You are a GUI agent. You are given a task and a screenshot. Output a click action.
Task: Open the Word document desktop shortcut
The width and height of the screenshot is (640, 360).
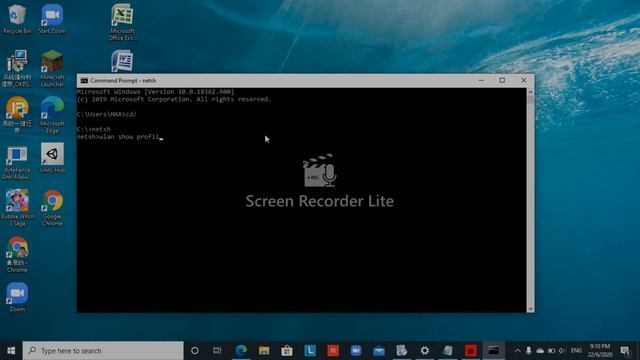pos(122,61)
